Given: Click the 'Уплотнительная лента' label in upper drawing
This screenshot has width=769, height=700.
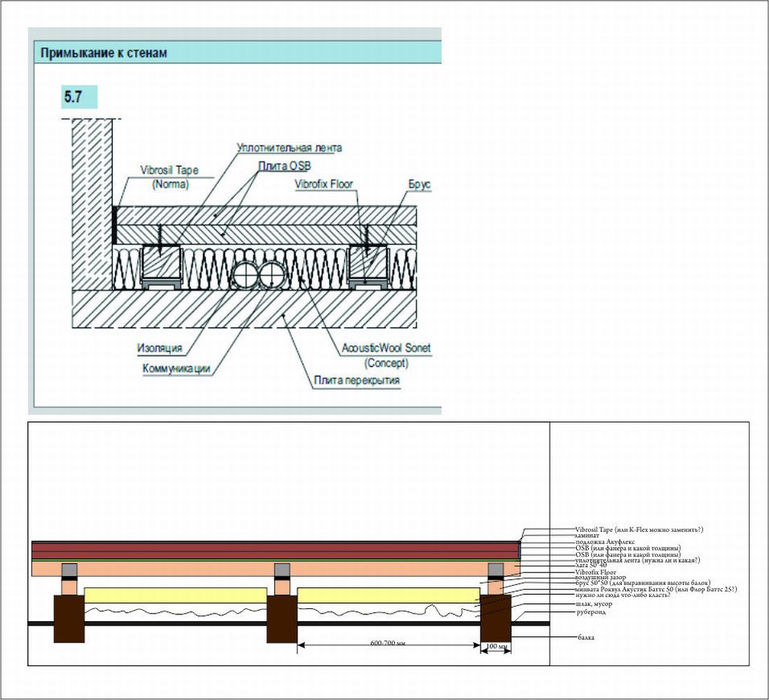Looking at the screenshot, I should click(x=289, y=148).
